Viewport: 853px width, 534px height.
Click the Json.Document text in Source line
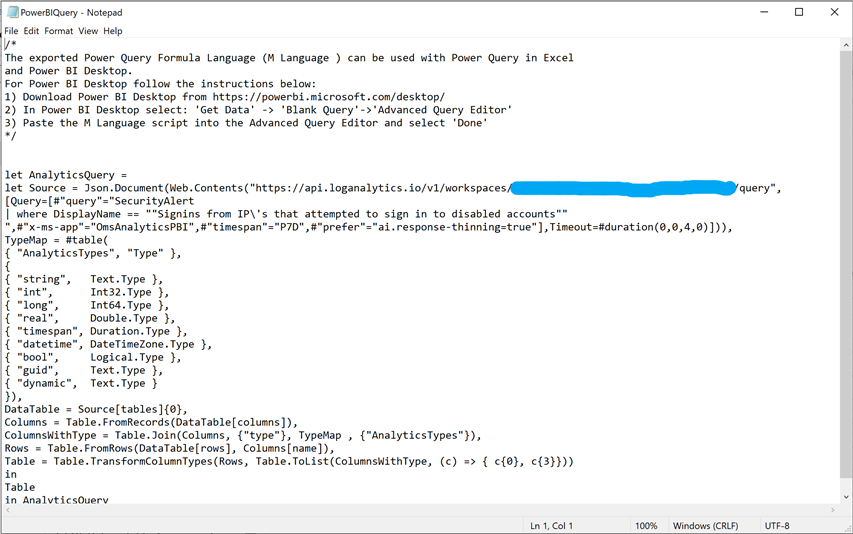123,188
